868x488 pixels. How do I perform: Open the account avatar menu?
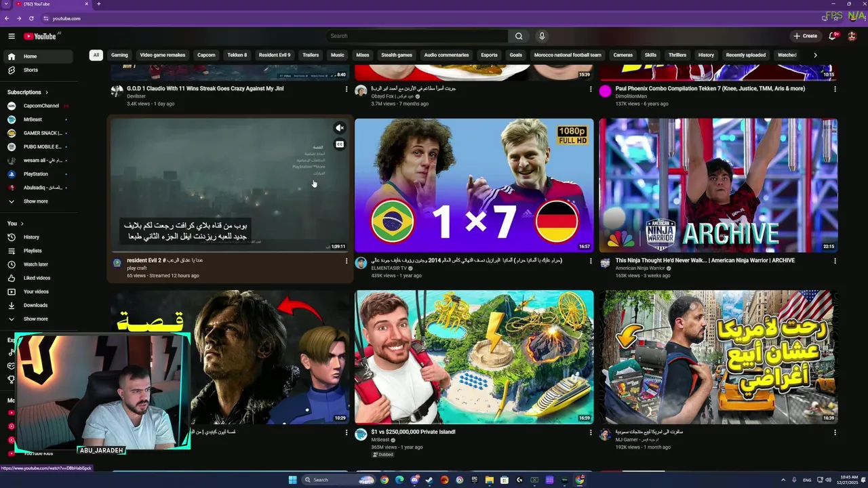pyautogui.click(x=852, y=36)
